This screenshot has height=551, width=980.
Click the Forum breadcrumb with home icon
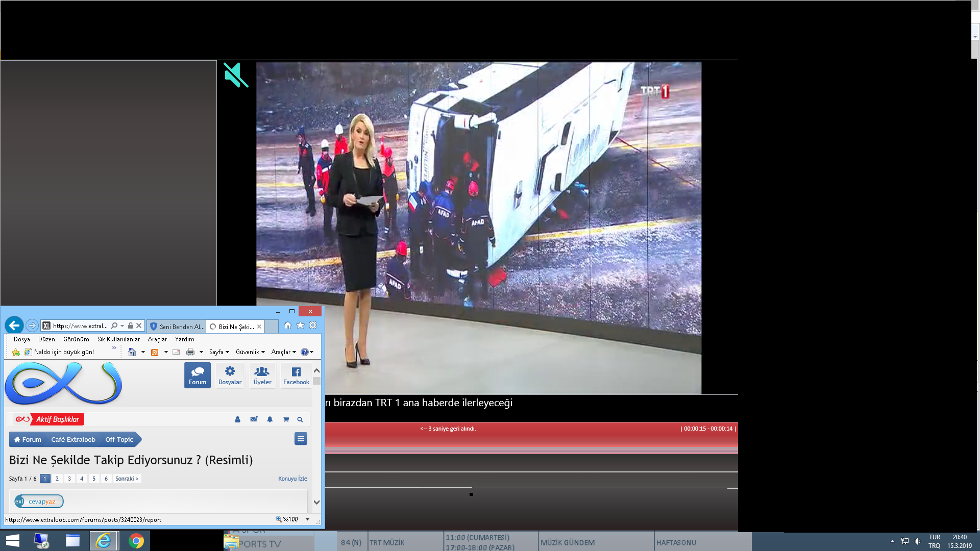point(28,439)
